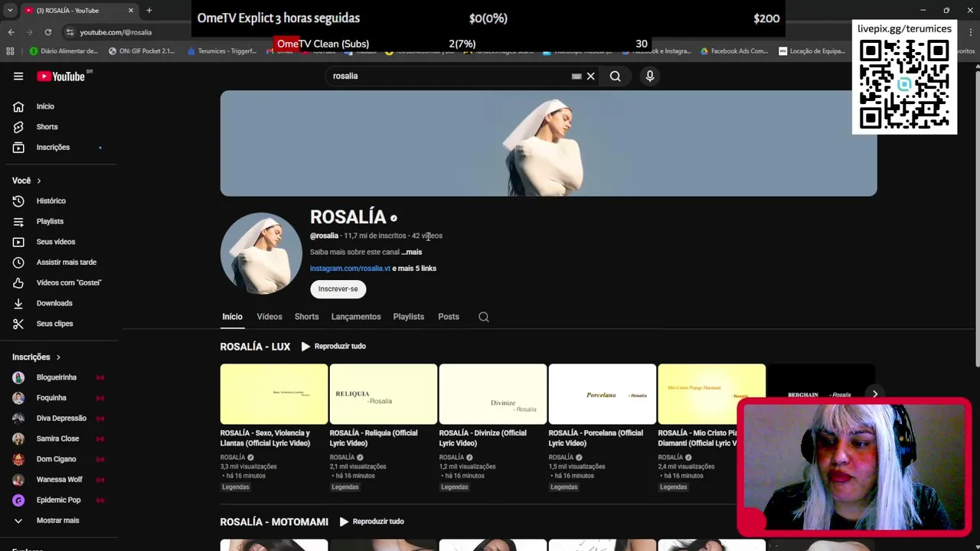Switch to the Posts tab
This screenshot has height=551, width=980.
click(449, 317)
